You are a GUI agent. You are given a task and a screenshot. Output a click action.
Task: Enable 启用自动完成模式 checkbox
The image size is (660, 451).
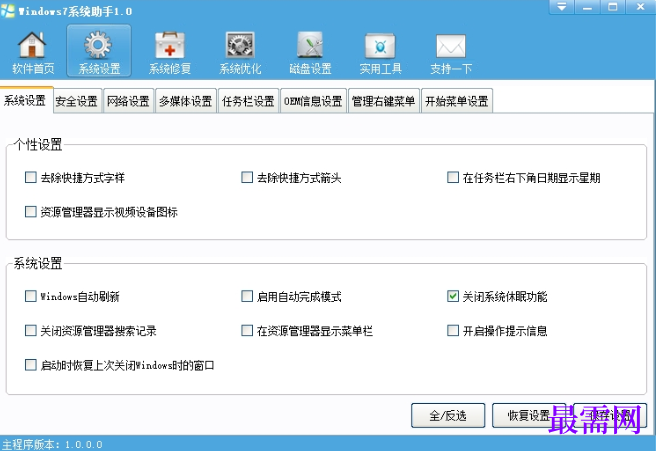tap(247, 296)
